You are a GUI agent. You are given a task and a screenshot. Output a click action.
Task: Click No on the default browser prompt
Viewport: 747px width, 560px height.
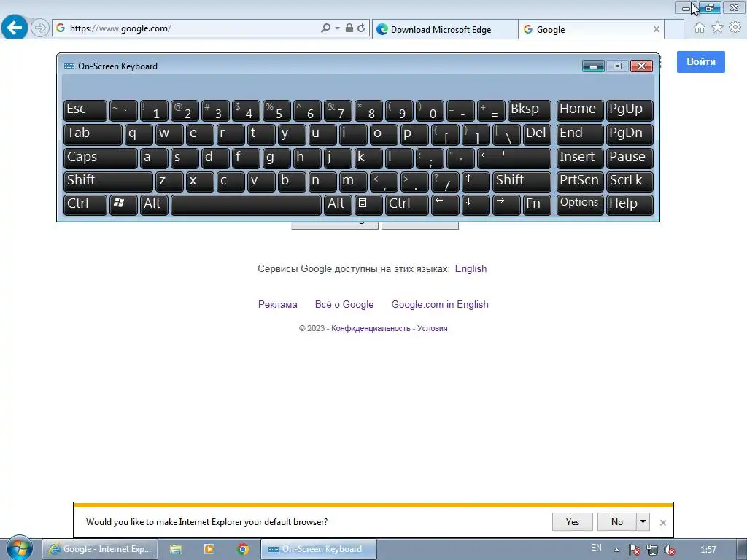617,522
